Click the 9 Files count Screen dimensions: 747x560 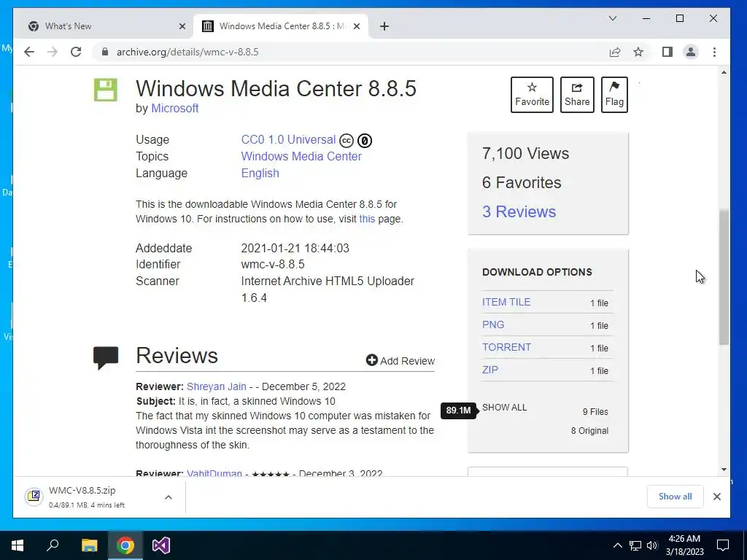pos(595,411)
